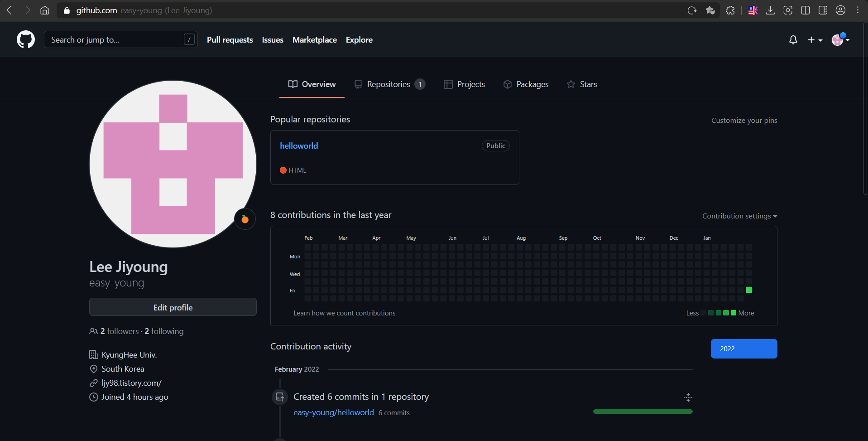Switch to the Repositories tab
Screen dimensions: 868x441
pyautogui.click(x=389, y=84)
